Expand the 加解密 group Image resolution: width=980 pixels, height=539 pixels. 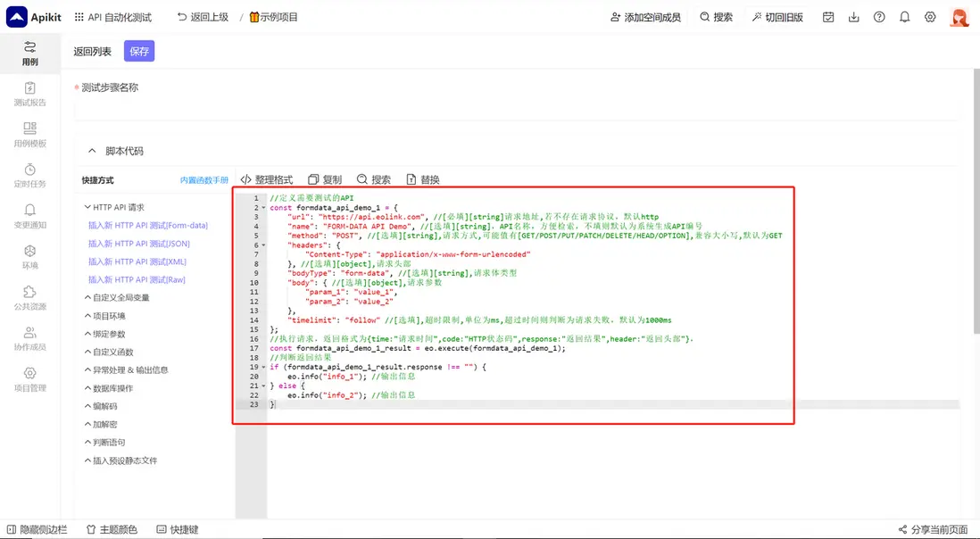coord(101,424)
